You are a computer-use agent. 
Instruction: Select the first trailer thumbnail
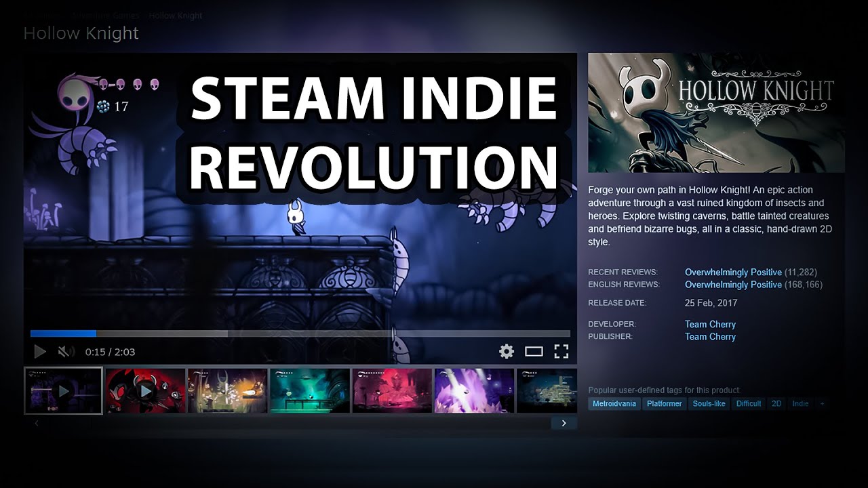click(x=63, y=390)
